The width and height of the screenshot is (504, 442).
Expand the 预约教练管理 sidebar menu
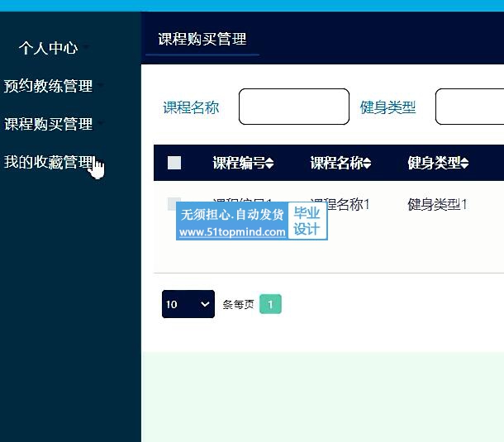(x=49, y=86)
